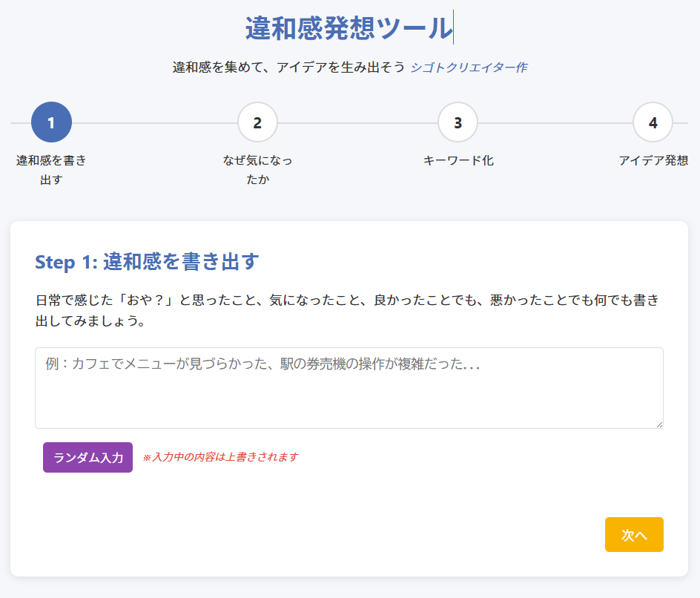The width and height of the screenshot is (700, 598).
Task: Select the step 2 numbered circle
Action: [x=257, y=122]
